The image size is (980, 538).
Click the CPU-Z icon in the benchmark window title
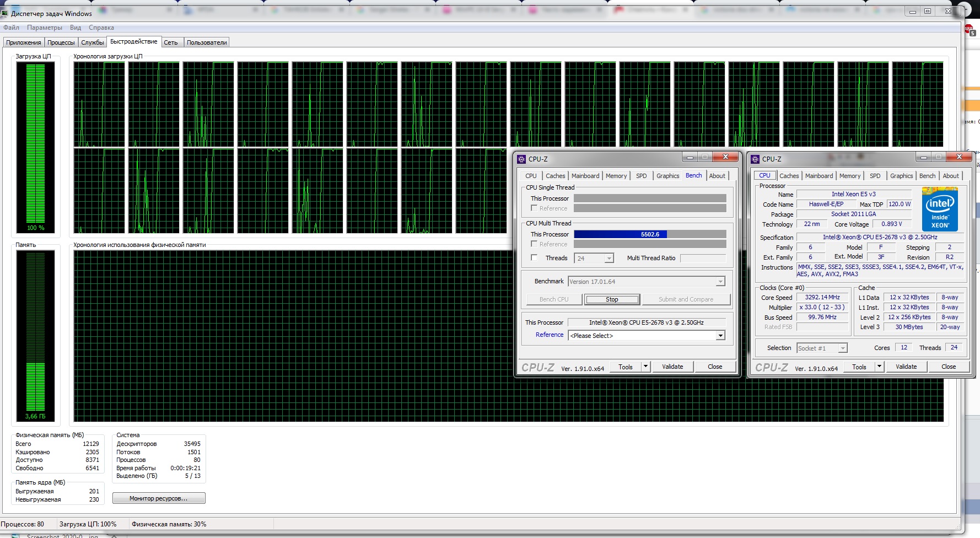coord(521,159)
